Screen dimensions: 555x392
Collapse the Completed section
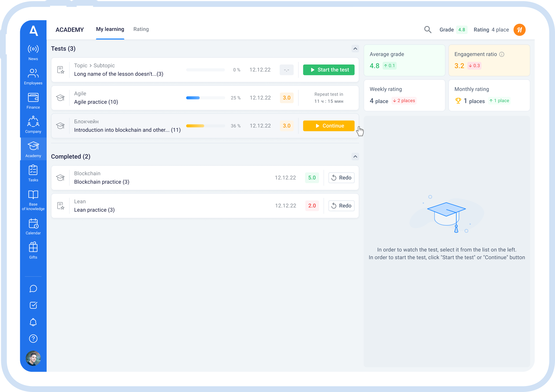point(355,157)
